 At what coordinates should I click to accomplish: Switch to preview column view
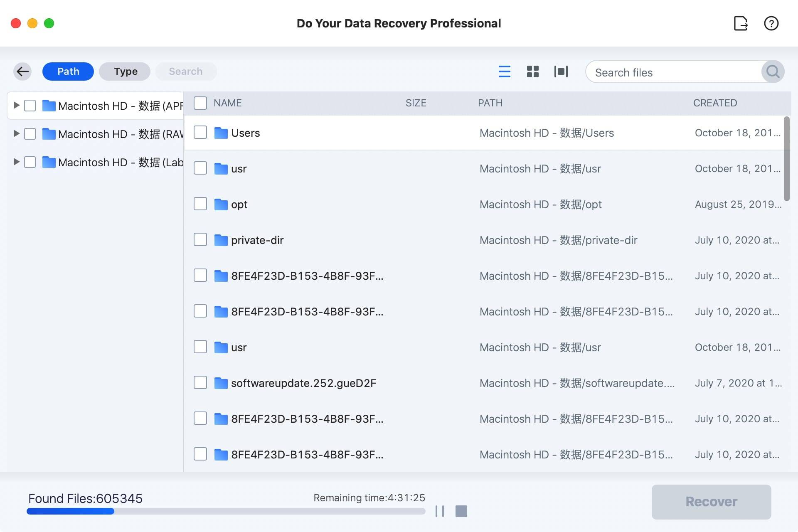(x=561, y=71)
